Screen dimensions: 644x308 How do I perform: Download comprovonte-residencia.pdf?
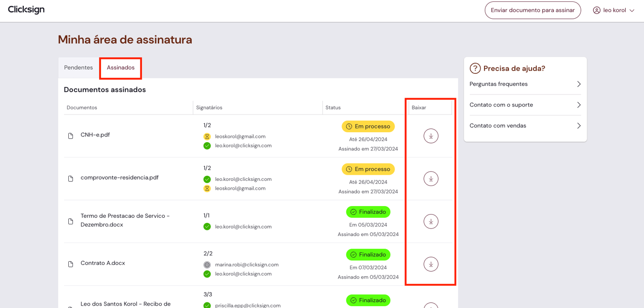[x=431, y=179]
